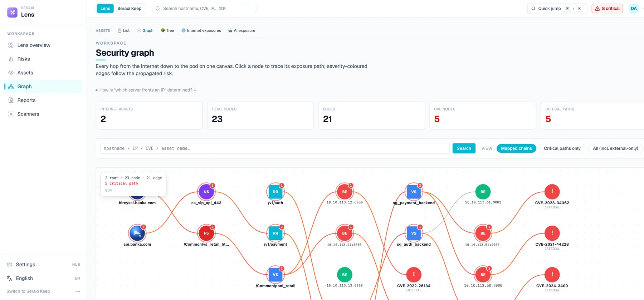Click the CVE-2023-34362 critical node

pyautogui.click(x=552, y=192)
